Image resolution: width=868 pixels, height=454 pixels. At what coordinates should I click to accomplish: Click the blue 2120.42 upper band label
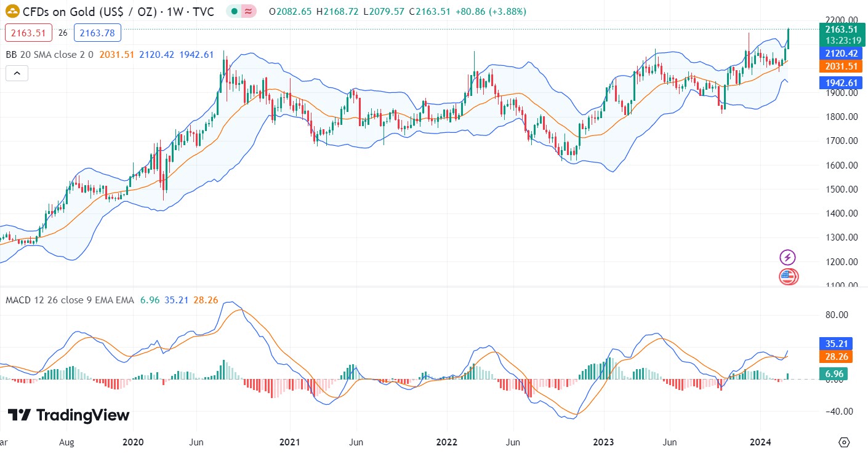tap(841, 53)
